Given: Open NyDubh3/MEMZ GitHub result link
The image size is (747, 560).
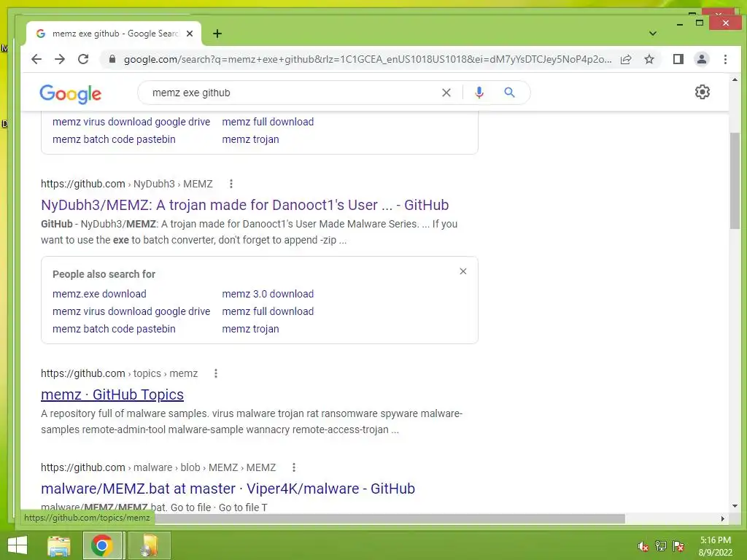Looking at the screenshot, I should click(x=245, y=205).
